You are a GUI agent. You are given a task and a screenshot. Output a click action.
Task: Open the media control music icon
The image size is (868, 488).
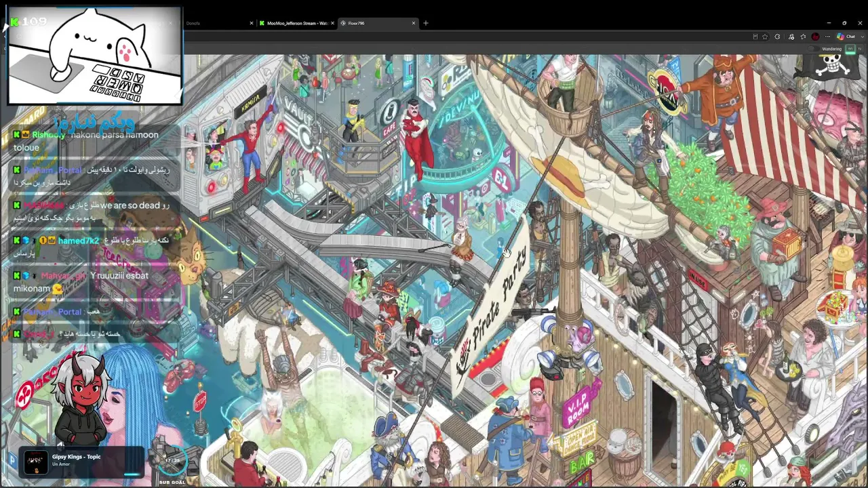791,37
